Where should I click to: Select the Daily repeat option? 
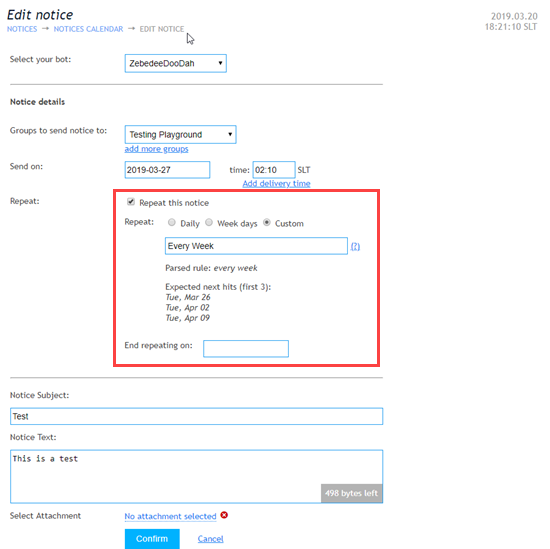(172, 222)
